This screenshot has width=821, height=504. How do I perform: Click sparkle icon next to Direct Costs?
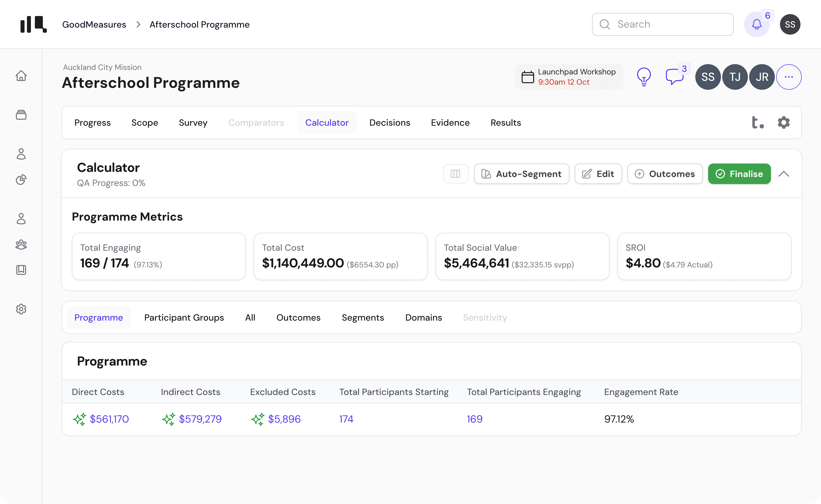pos(79,419)
